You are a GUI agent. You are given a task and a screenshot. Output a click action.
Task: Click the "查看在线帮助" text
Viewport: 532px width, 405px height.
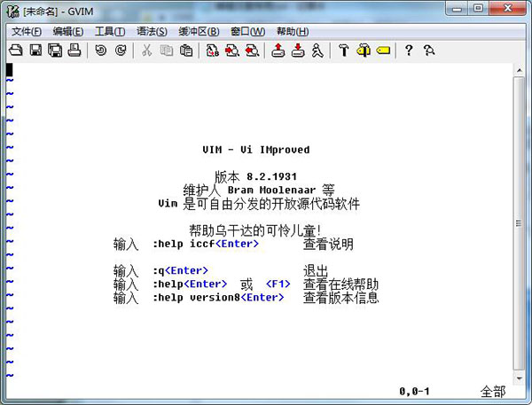pyautogui.click(x=340, y=284)
